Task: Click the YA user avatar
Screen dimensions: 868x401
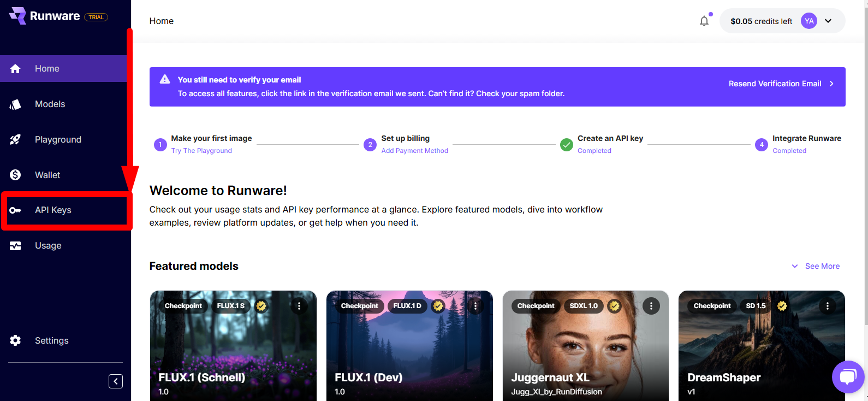Action: [809, 21]
